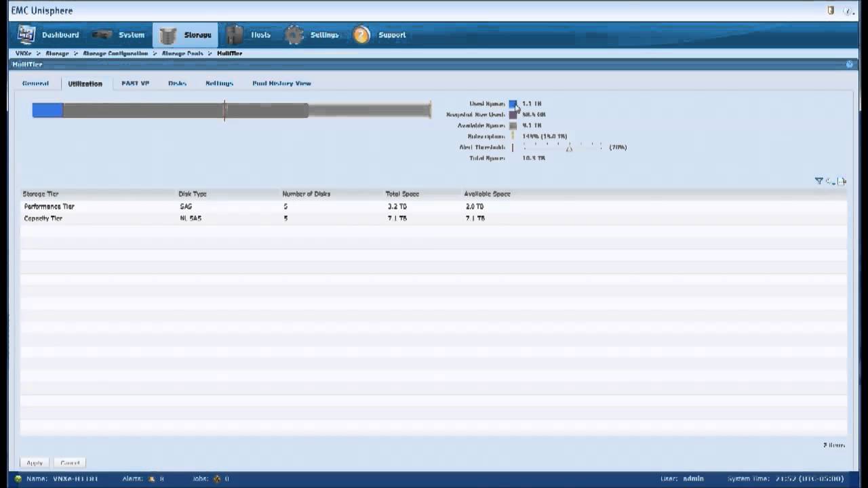Click the Total Space value in the legend
868x488 pixels.
[x=534, y=158]
